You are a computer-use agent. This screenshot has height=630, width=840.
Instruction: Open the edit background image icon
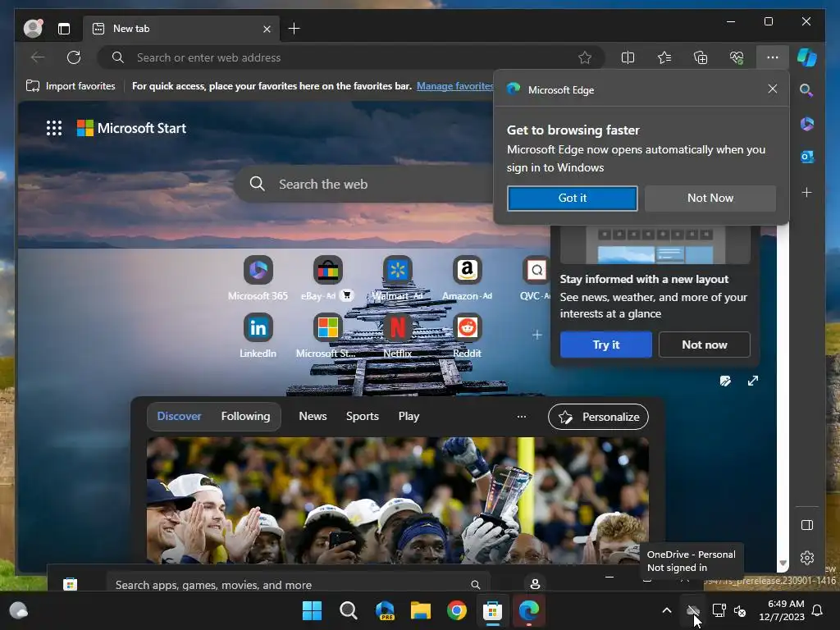point(725,381)
